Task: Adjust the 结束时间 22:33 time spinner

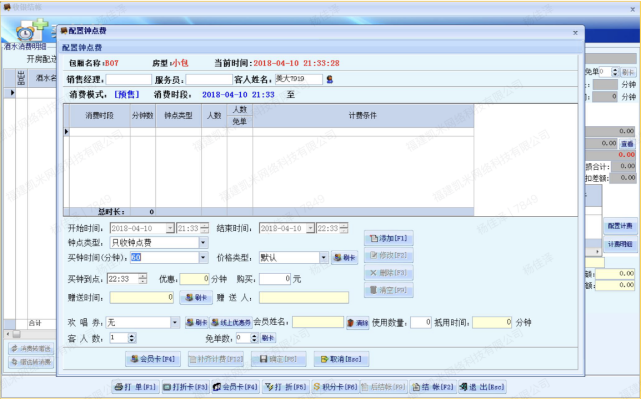Action: point(344,228)
